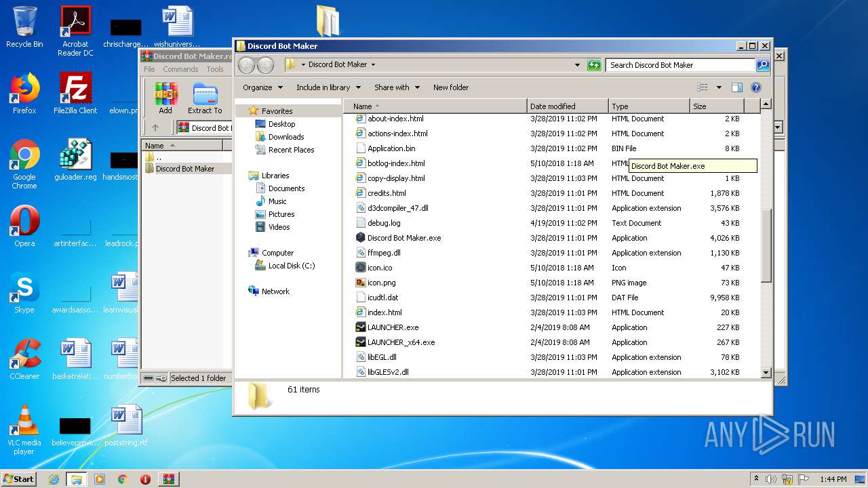Viewport: 868px width, 488px height.
Task: Open FileZilla Client desktop shortcut
Action: click(75, 94)
